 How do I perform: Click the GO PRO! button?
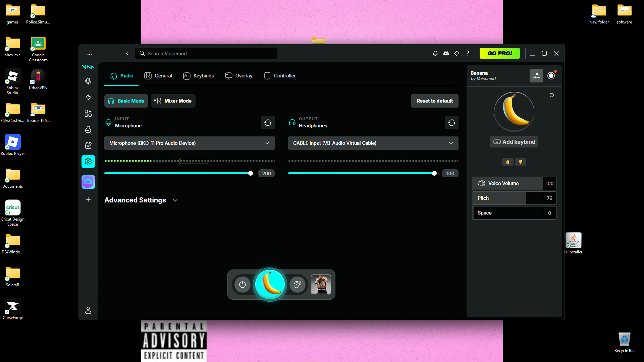tap(499, 53)
